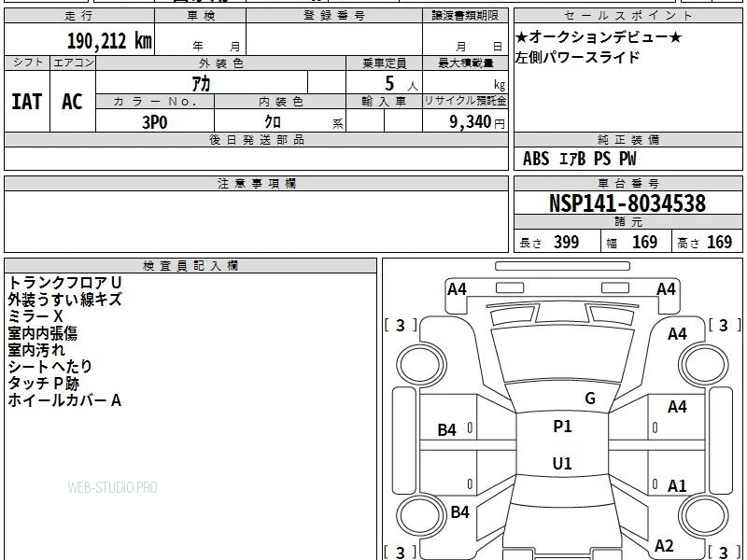
Task: Click inspector note シートへたり
Action: (x=50, y=366)
